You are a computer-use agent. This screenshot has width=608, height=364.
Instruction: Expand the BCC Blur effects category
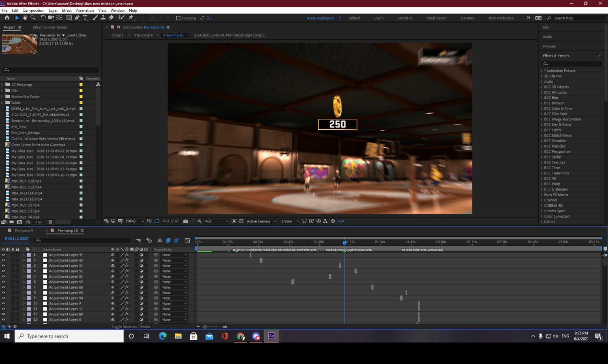click(542, 98)
